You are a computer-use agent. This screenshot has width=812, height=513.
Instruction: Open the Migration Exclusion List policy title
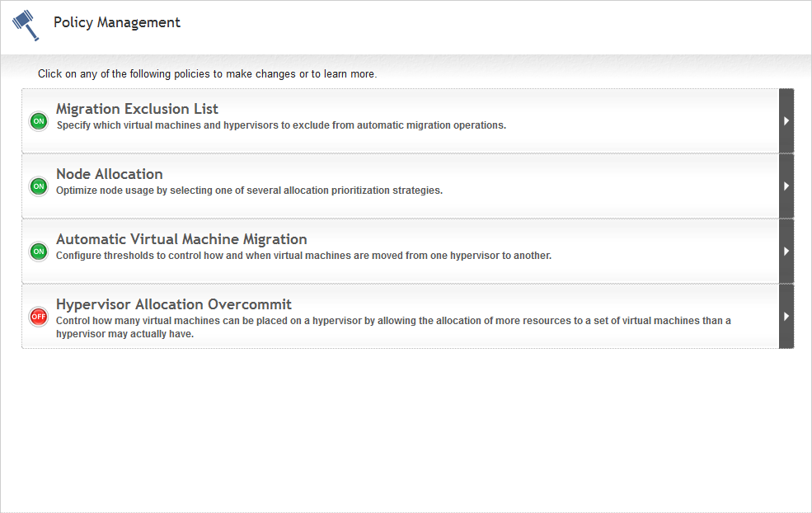click(x=137, y=109)
